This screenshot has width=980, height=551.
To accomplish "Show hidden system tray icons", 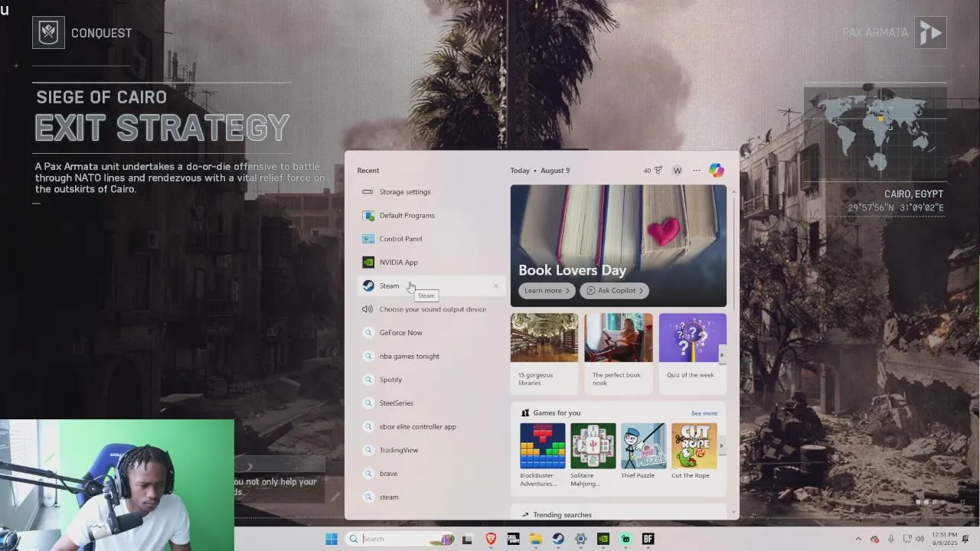I will pos(857,539).
